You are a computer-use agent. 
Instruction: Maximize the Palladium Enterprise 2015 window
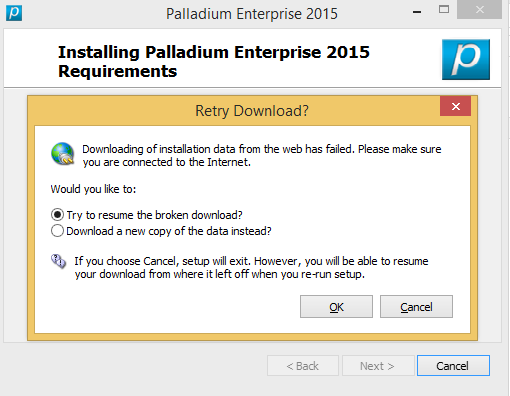[444, 10]
